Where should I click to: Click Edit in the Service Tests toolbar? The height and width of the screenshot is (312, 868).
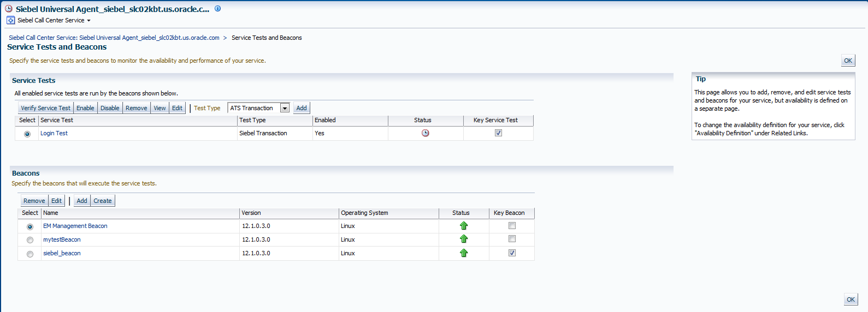(x=178, y=108)
